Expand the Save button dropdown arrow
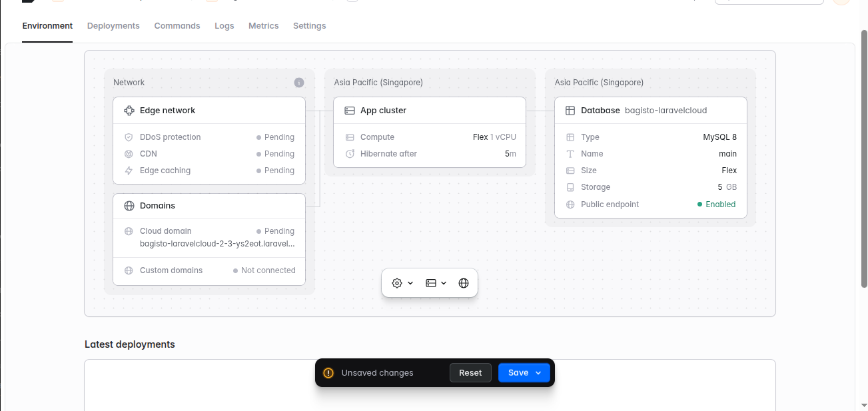This screenshot has height=411, width=868. 538,373
